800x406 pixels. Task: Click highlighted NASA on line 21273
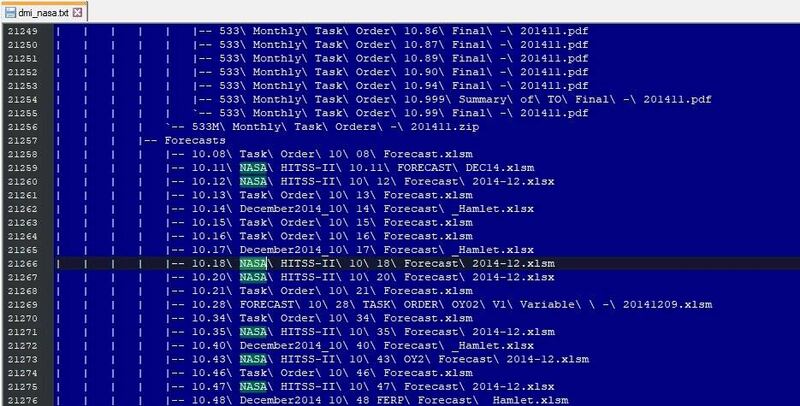pos(253,359)
